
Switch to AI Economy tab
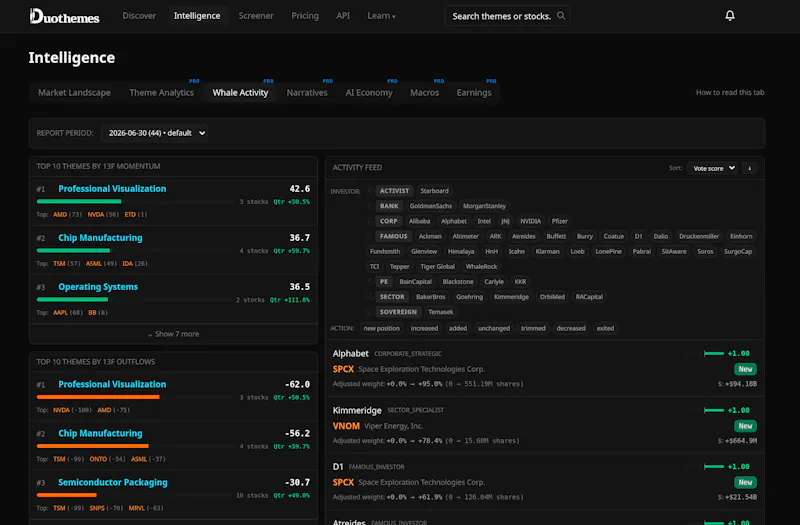pos(369,93)
